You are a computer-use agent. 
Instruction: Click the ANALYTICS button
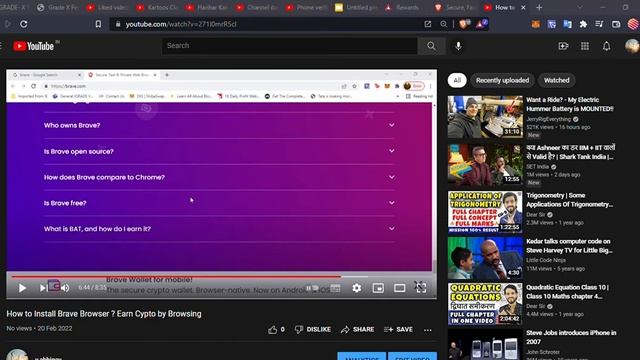pyautogui.click(x=362, y=356)
